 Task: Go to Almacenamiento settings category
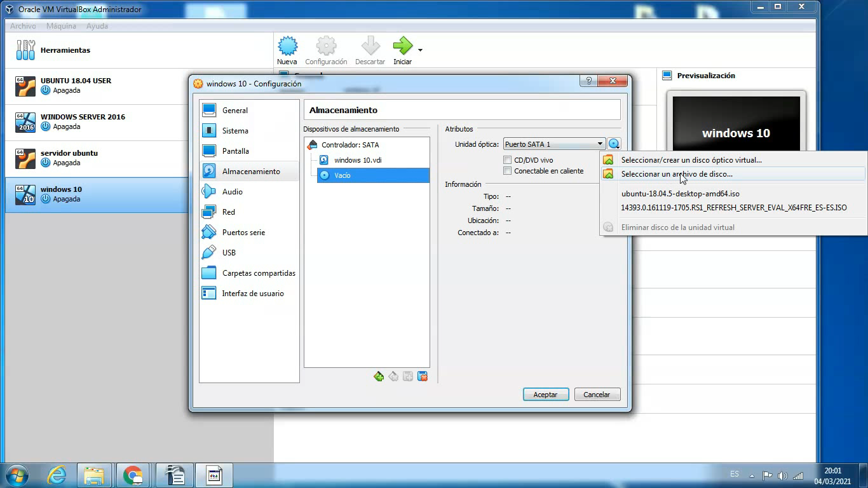tap(249, 172)
